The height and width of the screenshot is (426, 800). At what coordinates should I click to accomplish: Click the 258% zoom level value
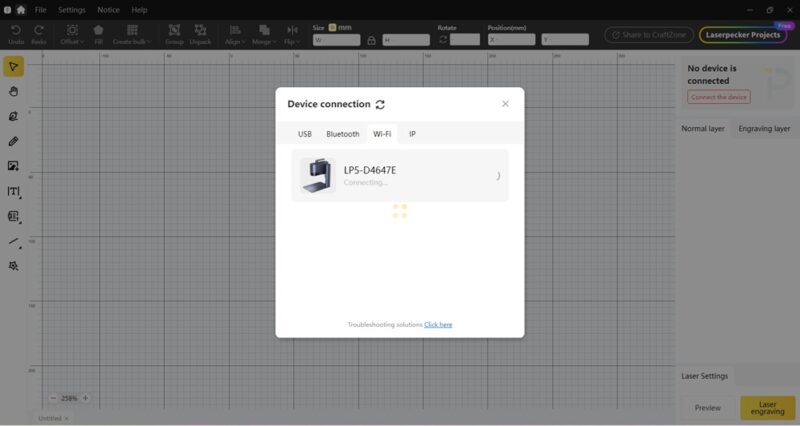pyautogui.click(x=69, y=398)
